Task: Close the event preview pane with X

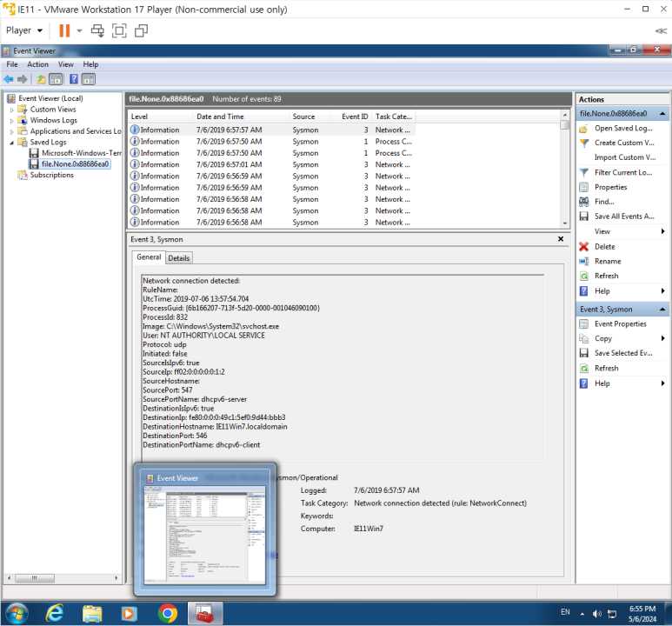Action: point(561,239)
